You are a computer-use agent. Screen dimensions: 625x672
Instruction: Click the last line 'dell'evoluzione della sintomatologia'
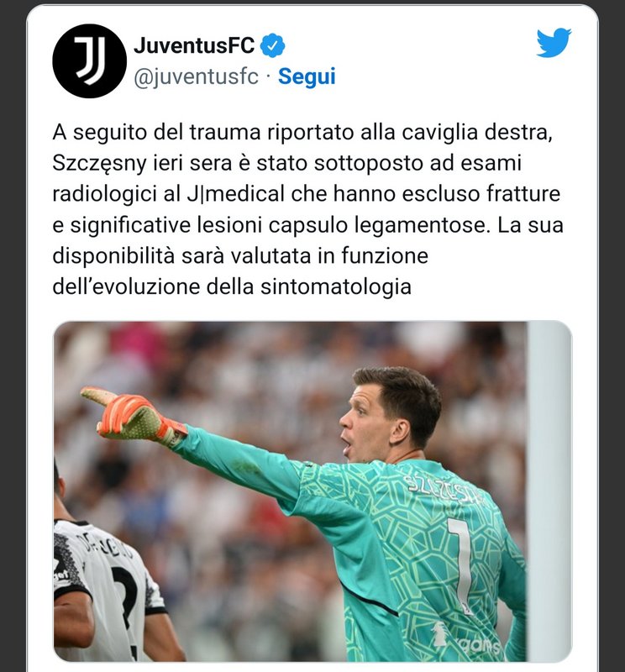232,286
